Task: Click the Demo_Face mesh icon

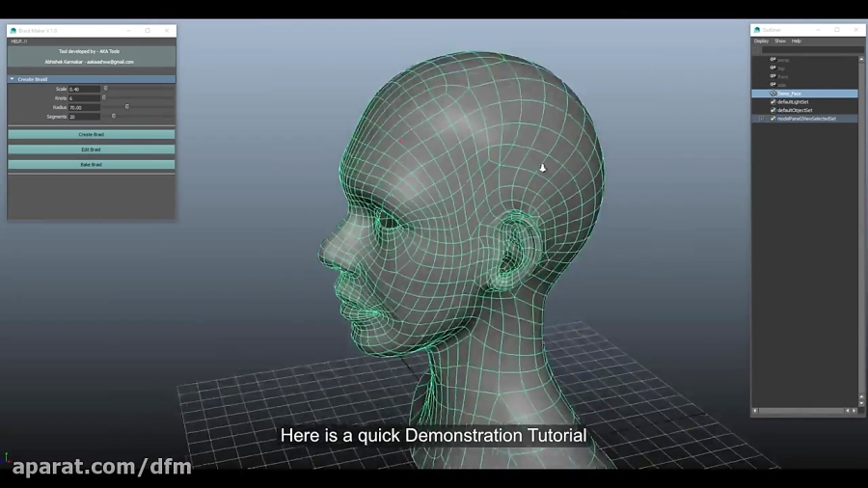Action: coord(773,94)
